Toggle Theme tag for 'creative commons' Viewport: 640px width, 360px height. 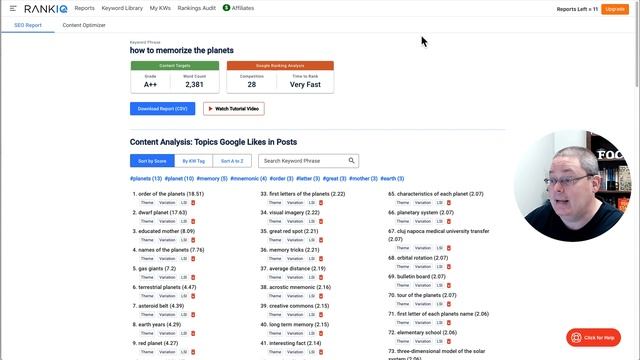(x=275, y=315)
